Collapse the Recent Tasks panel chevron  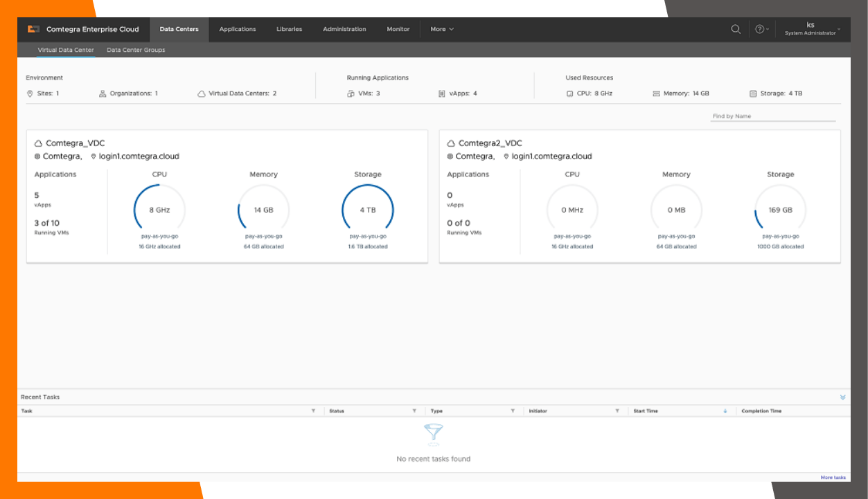(x=843, y=397)
